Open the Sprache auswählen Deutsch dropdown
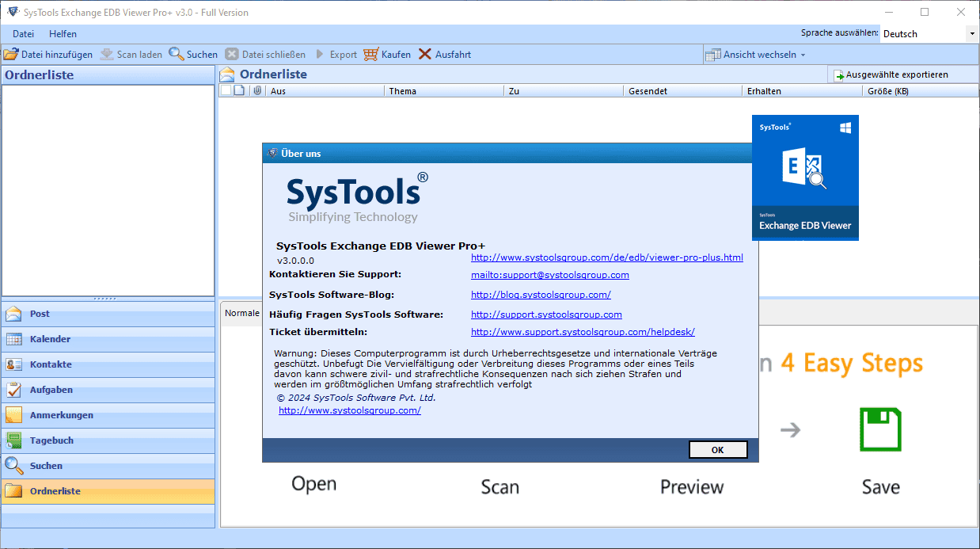 [929, 33]
